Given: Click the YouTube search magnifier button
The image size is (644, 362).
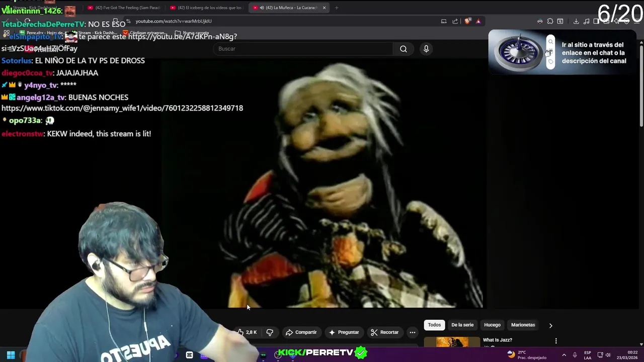Looking at the screenshot, I should [x=404, y=49].
